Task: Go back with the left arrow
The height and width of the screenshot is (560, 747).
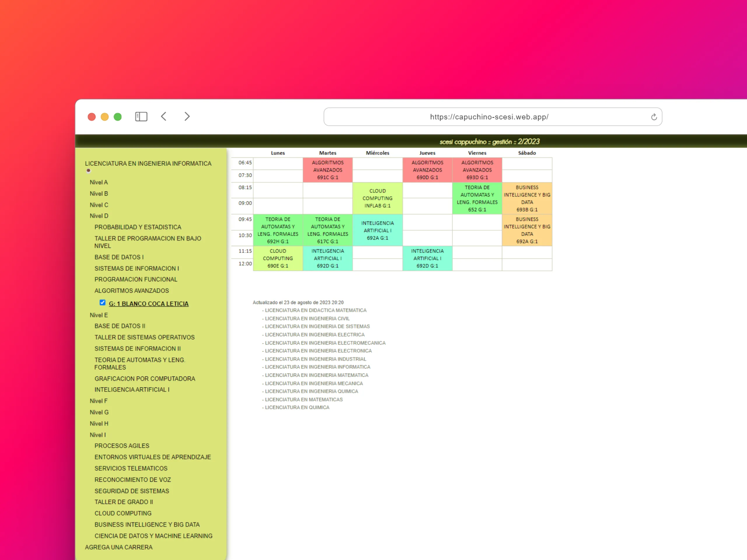Action: point(164,116)
